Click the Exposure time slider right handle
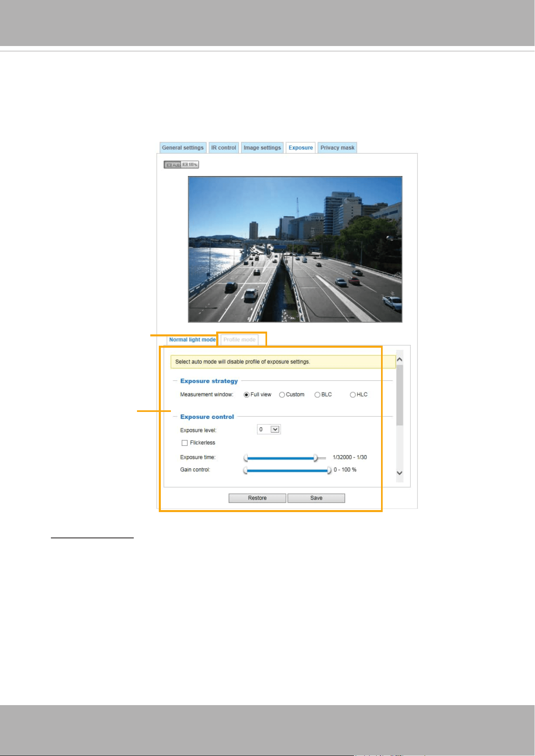Image resolution: width=535 pixels, height=756 pixels. (316, 458)
